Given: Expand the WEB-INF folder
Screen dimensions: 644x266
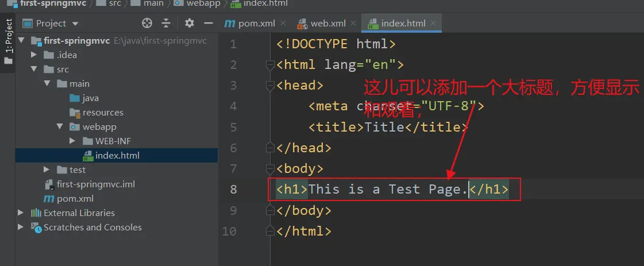Looking at the screenshot, I should (72, 141).
